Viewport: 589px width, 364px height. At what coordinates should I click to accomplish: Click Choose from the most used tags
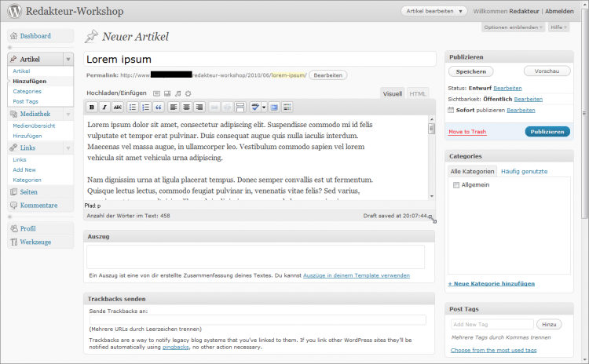pos(494,350)
